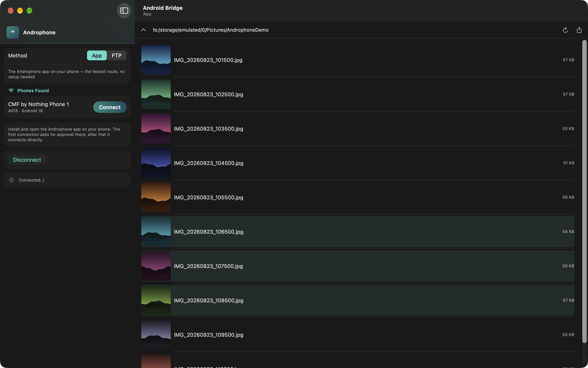Select file name IMG_20260823_101500.jpg
Viewport: 588px width, 368px height.
click(x=208, y=60)
